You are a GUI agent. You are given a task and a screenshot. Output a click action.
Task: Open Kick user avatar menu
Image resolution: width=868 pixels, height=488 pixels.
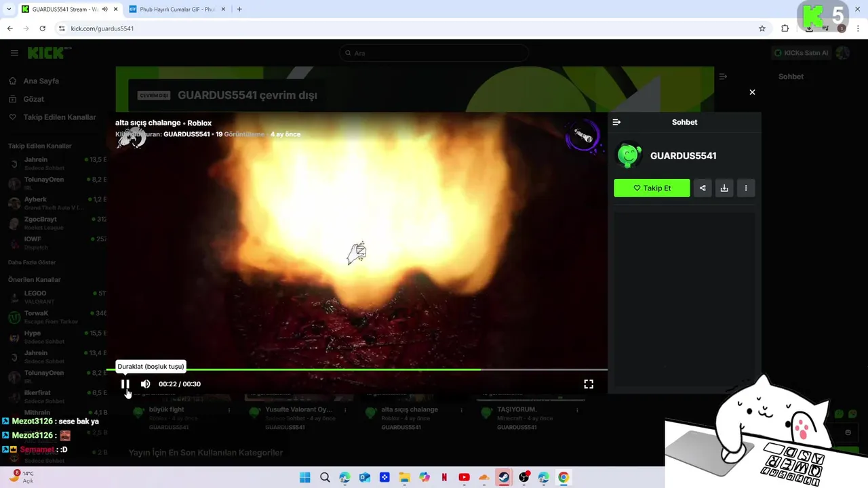pos(843,53)
